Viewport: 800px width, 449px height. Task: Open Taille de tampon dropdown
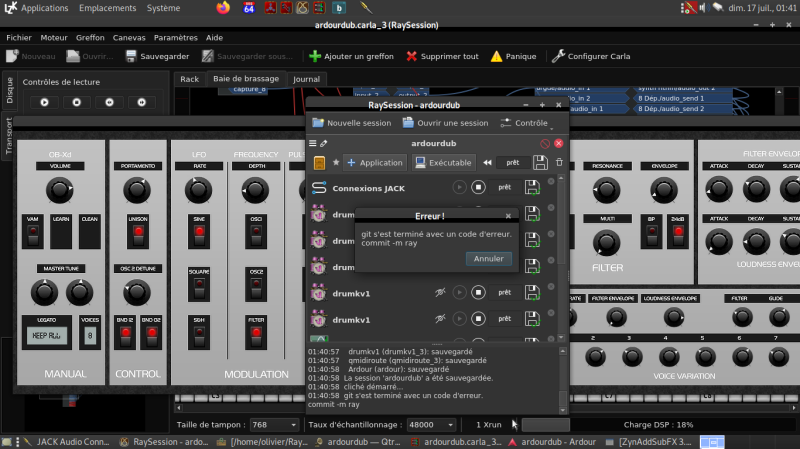tap(274, 425)
